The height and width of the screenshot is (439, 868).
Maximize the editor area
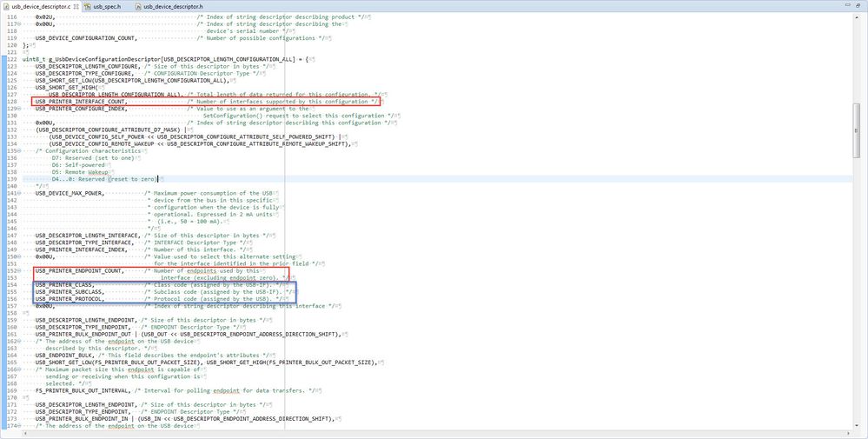click(x=858, y=5)
